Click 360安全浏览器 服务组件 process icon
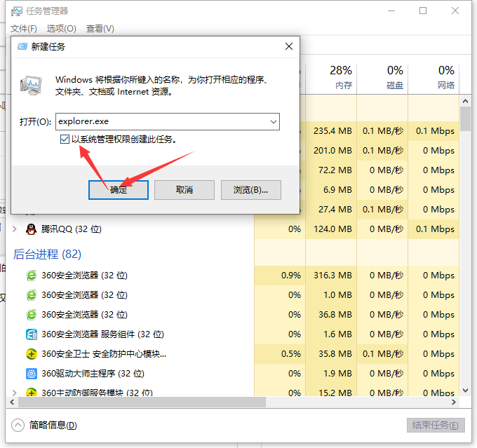The width and height of the screenshot is (477, 448). tap(32, 334)
